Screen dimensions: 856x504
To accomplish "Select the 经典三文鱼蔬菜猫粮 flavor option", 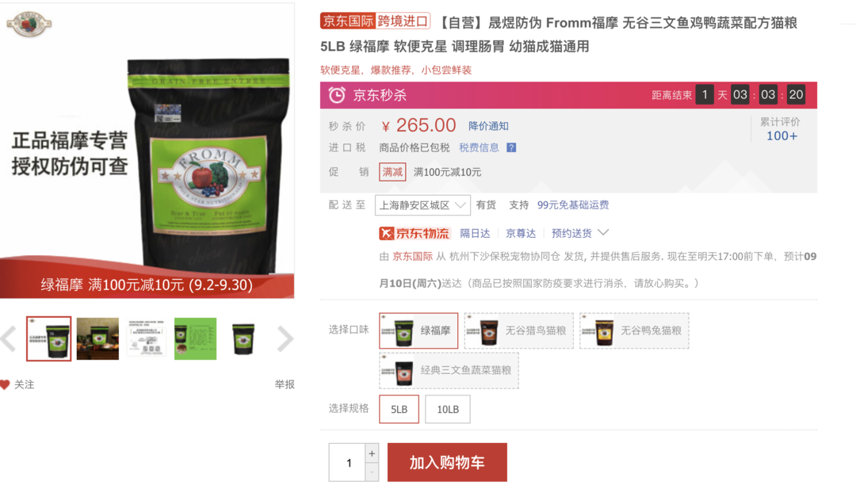I will coord(449,370).
